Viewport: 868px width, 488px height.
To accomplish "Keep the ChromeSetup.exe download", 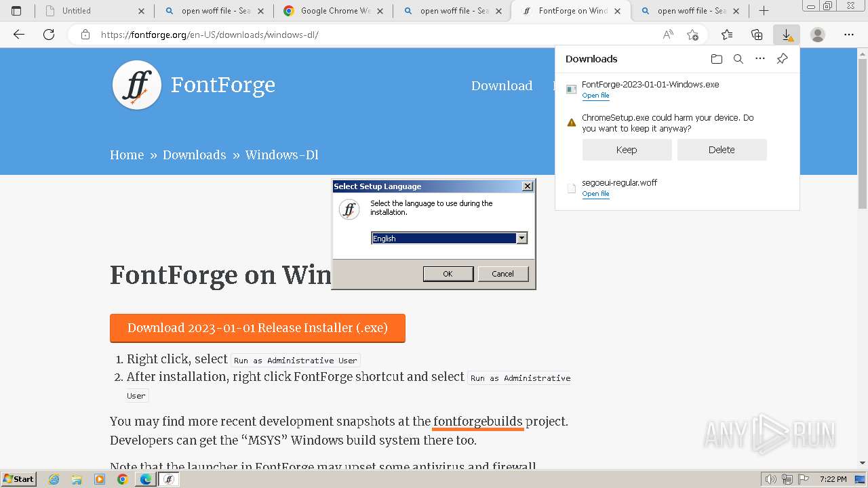I will tap(627, 150).
